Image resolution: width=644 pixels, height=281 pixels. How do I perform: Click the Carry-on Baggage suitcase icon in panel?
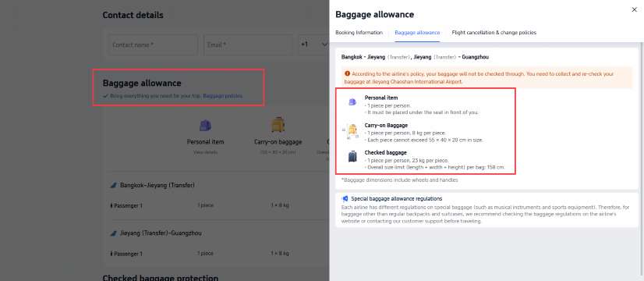[352, 130]
